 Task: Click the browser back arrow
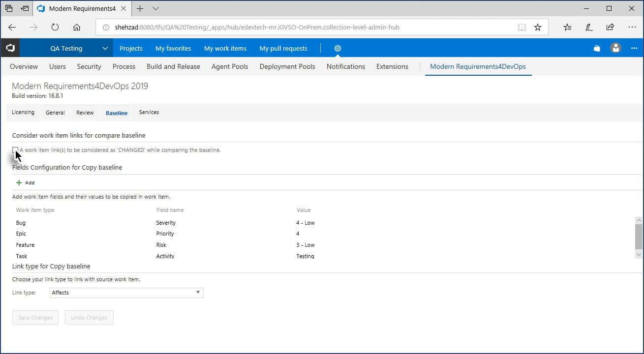[x=12, y=28]
